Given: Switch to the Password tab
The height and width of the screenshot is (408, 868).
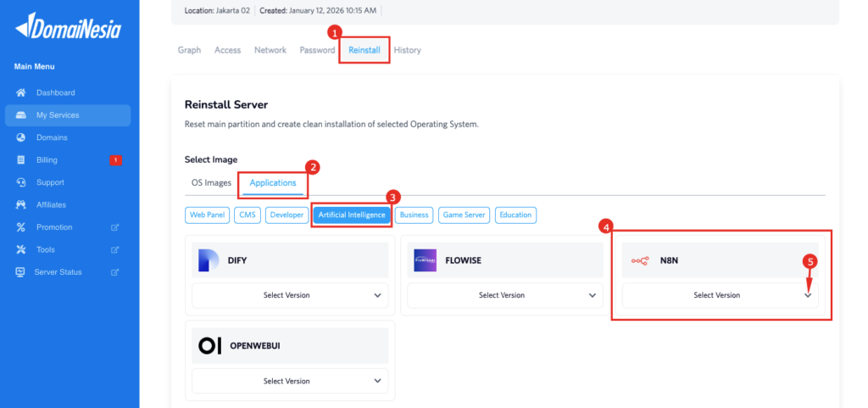Looking at the screenshot, I should click(x=317, y=50).
